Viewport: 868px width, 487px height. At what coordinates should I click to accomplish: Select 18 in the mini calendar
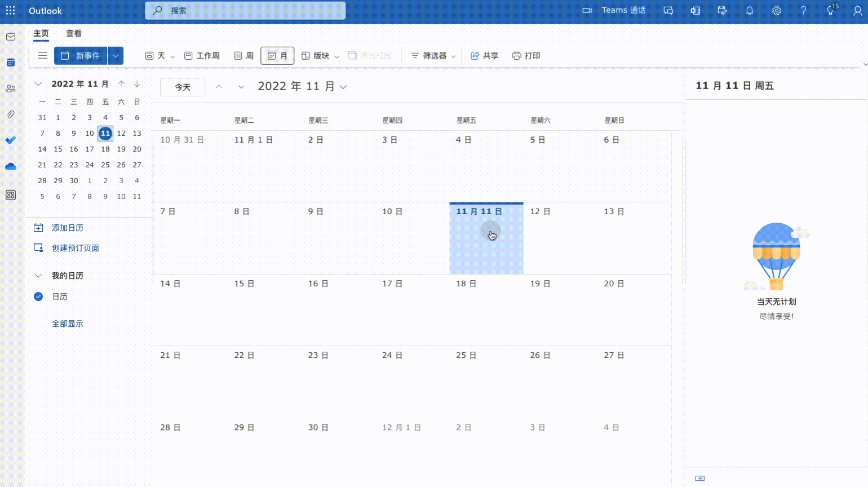pyautogui.click(x=105, y=149)
